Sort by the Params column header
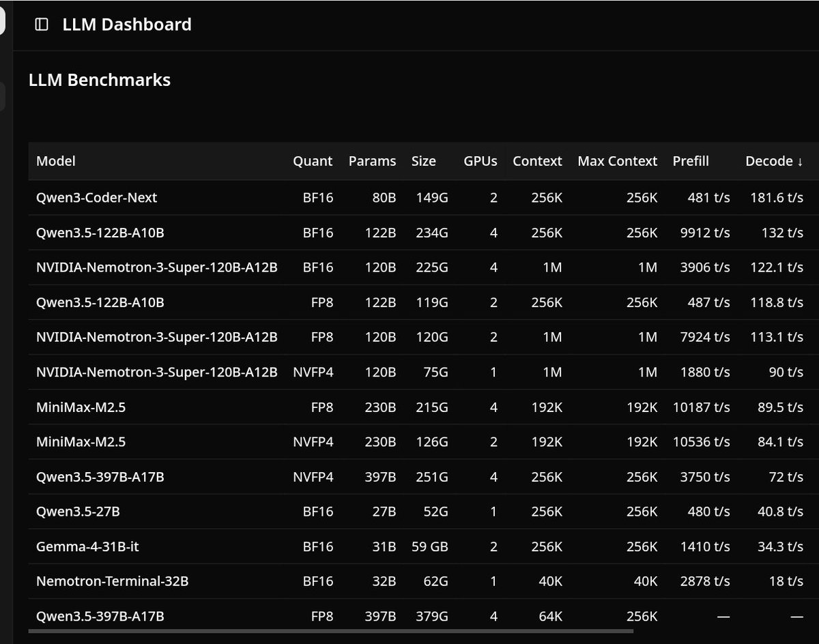819x644 pixels. point(372,161)
